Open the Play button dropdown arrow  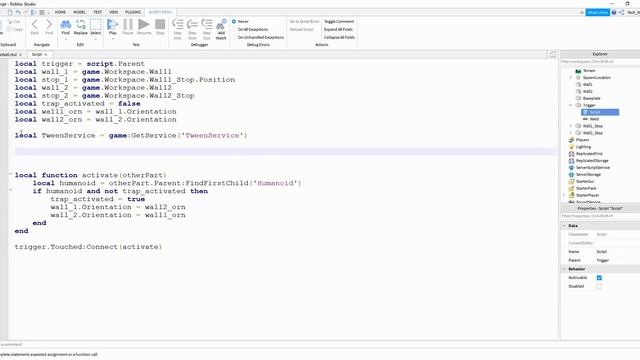click(x=113, y=38)
